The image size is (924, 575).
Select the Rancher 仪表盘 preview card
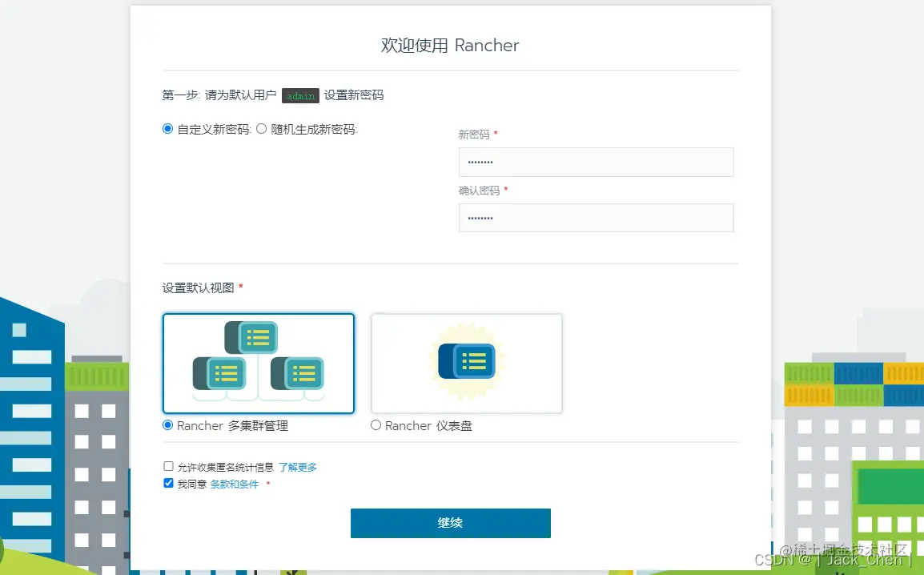point(466,363)
